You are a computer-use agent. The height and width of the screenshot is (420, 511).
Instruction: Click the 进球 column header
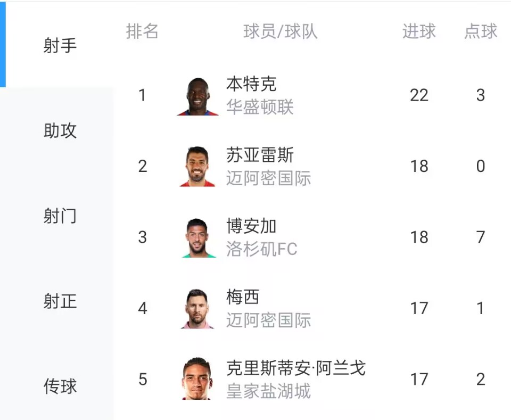[x=419, y=31]
